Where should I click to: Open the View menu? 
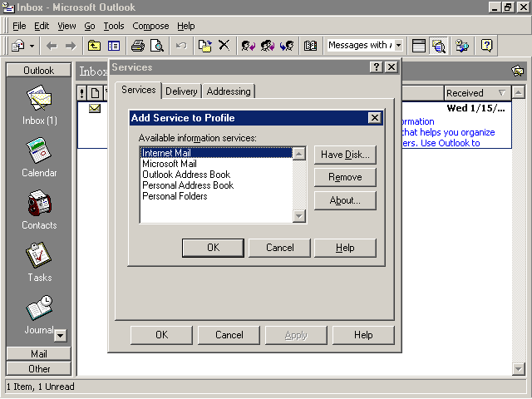(x=66, y=26)
